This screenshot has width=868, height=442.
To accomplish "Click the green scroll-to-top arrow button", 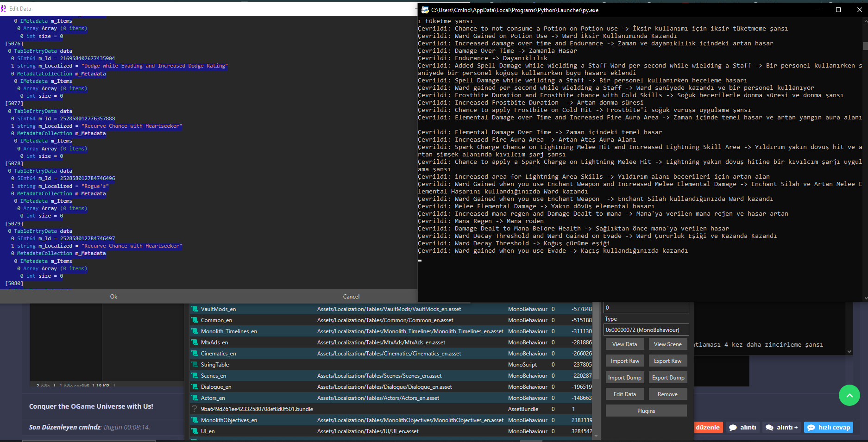I will tap(849, 395).
